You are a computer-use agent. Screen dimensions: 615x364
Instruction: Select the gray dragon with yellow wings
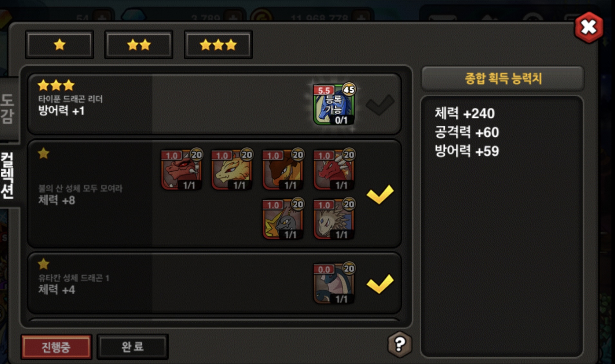(283, 219)
